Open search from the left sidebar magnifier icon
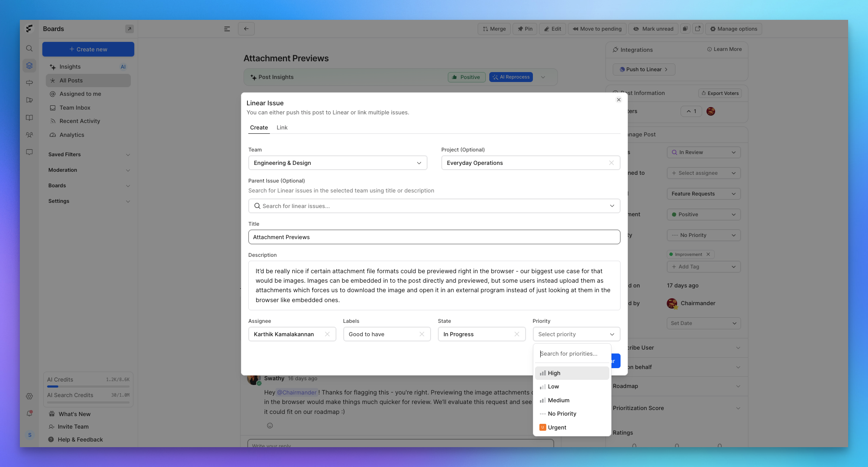 tap(29, 48)
